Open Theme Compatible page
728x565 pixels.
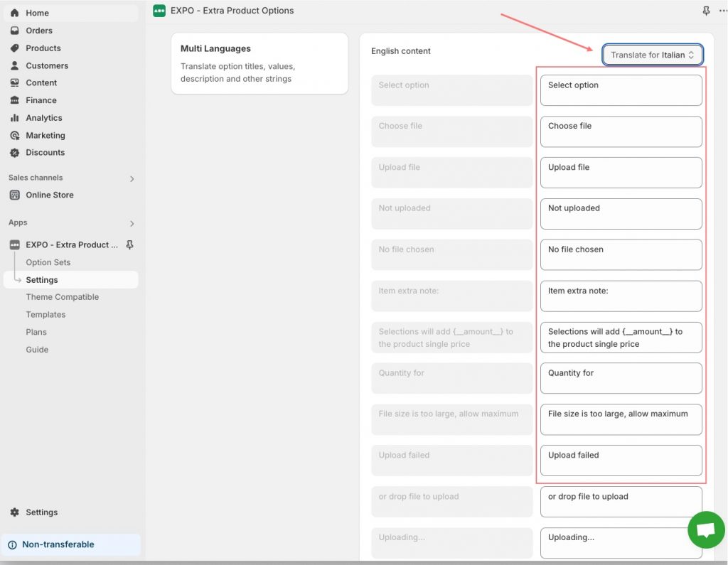point(63,297)
